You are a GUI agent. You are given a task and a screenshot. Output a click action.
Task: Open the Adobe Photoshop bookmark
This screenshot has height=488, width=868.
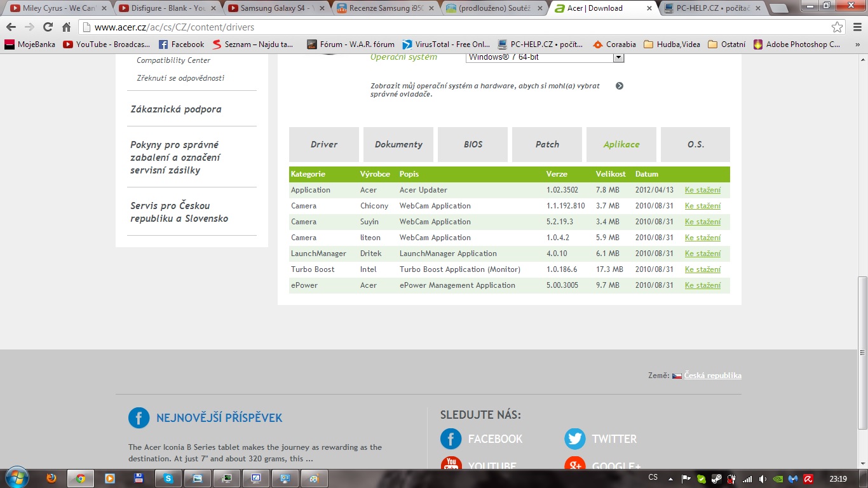tap(797, 44)
